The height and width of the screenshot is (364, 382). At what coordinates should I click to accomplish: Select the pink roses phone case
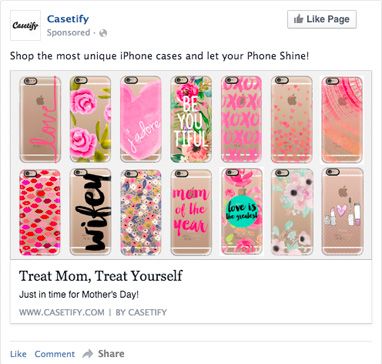pyautogui.click(x=90, y=119)
